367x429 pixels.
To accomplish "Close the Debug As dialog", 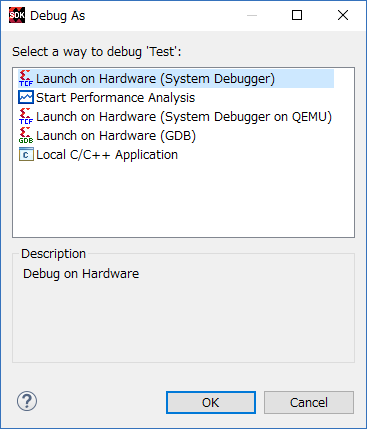I will [x=343, y=15].
